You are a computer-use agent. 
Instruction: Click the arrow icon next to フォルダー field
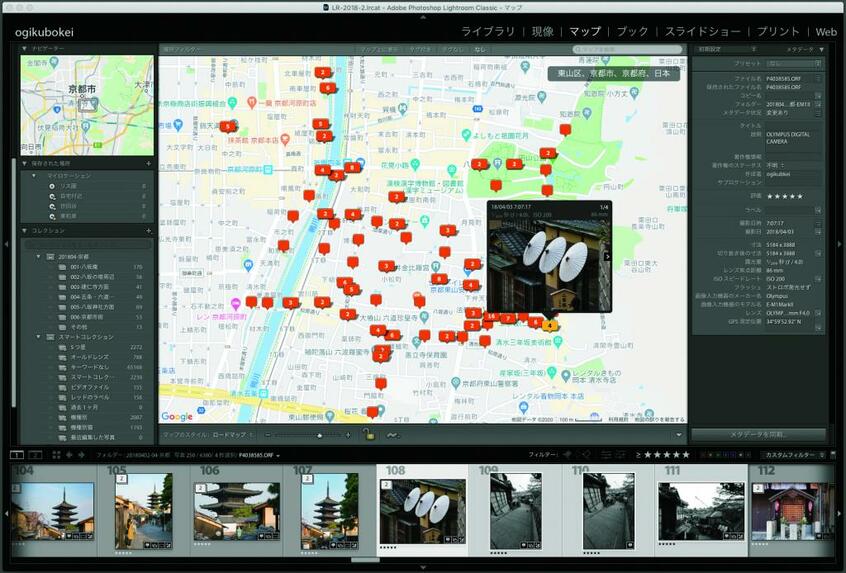tap(818, 104)
